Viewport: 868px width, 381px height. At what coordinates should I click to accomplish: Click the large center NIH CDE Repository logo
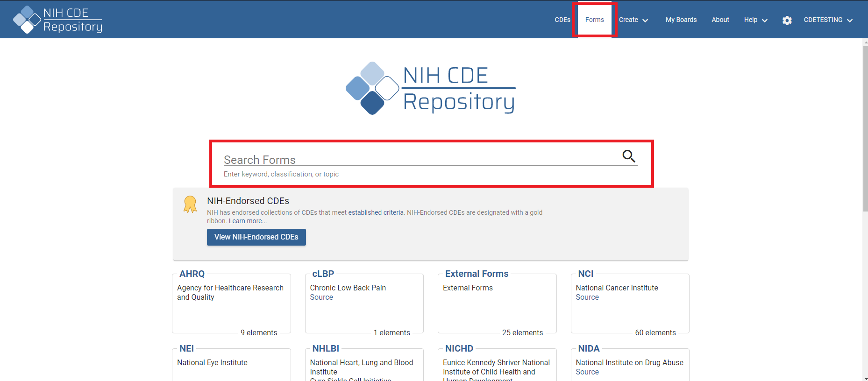pos(430,88)
